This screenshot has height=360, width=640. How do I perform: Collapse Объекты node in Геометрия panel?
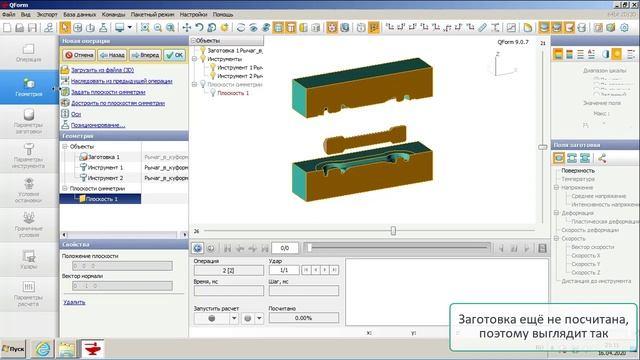(65, 146)
